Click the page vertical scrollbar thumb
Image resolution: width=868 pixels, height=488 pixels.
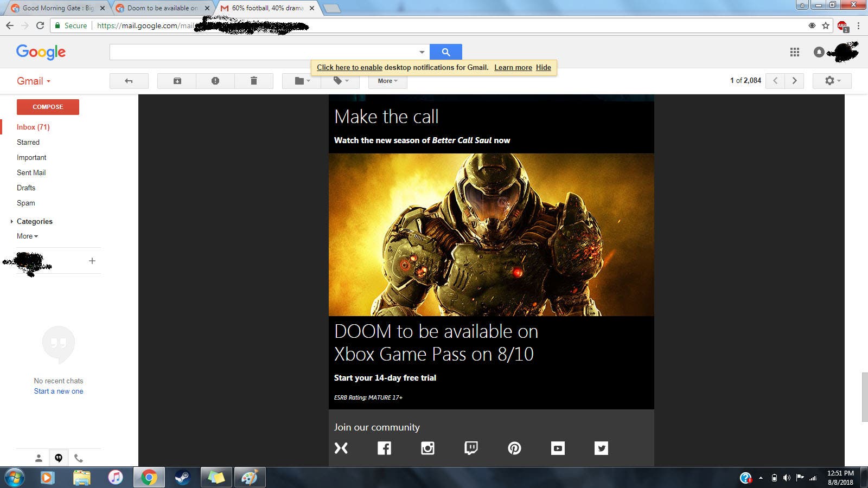click(x=865, y=397)
